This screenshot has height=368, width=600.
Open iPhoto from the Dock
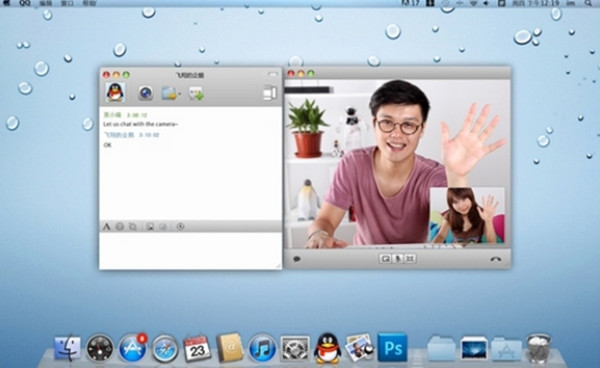[x=359, y=347]
